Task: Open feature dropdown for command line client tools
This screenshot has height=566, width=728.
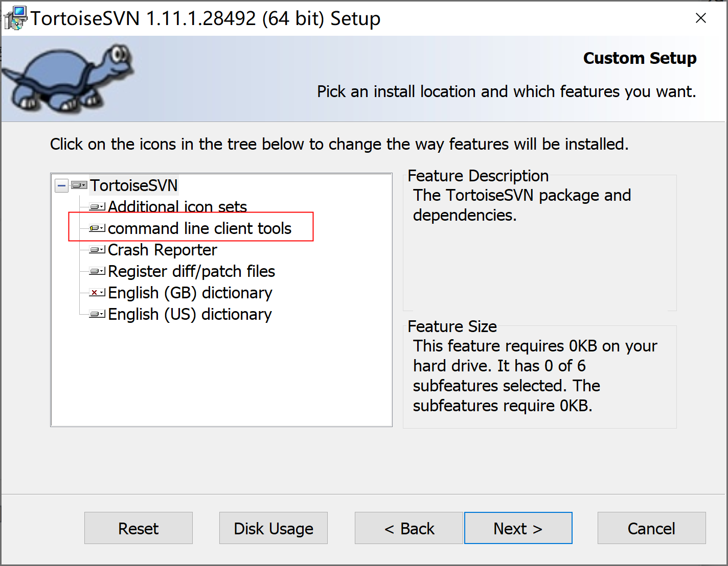Action: pos(97,228)
